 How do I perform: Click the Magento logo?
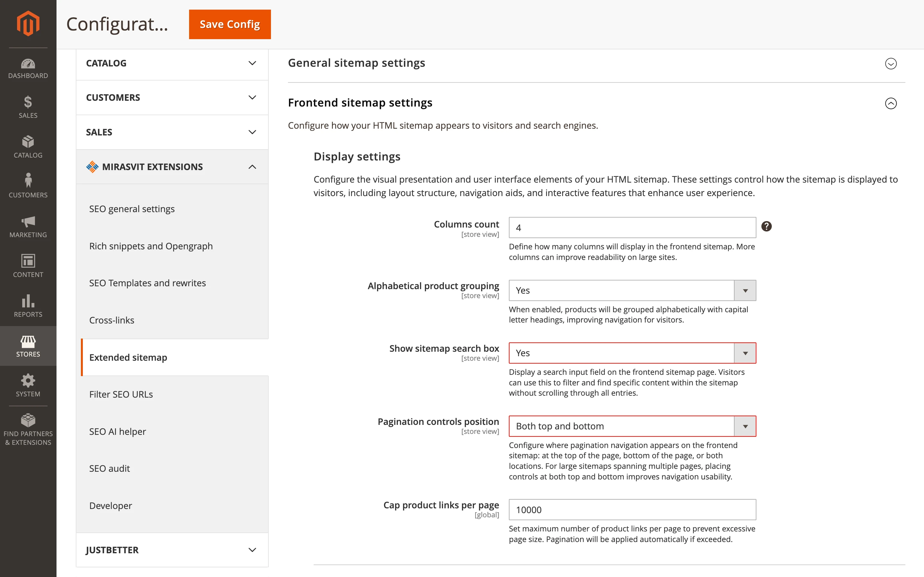pos(28,24)
